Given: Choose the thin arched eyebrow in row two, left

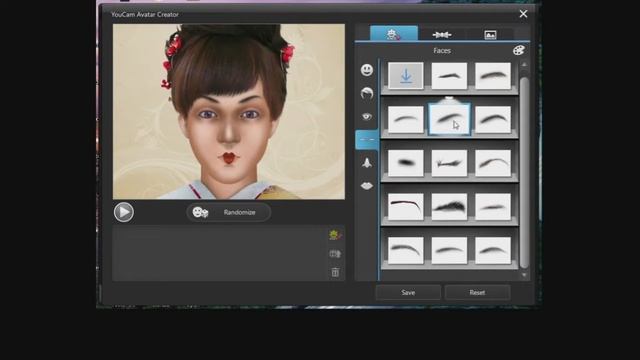Looking at the screenshot, I should coord(406,120).
